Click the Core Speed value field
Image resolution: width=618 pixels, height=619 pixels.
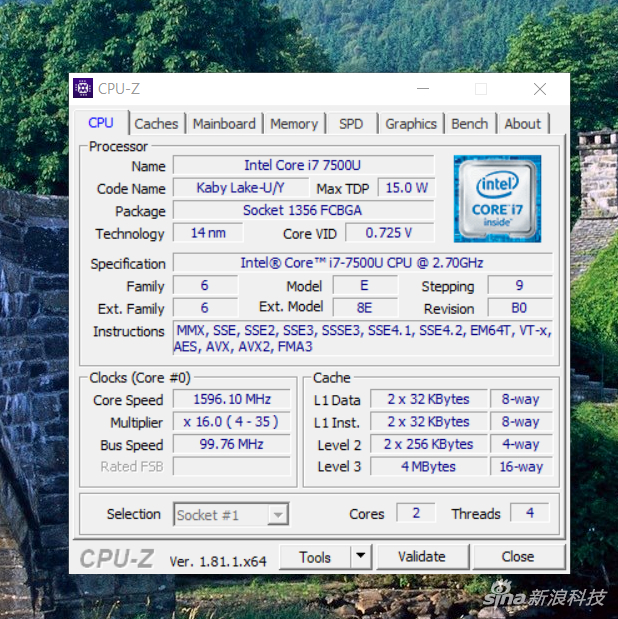232,399
